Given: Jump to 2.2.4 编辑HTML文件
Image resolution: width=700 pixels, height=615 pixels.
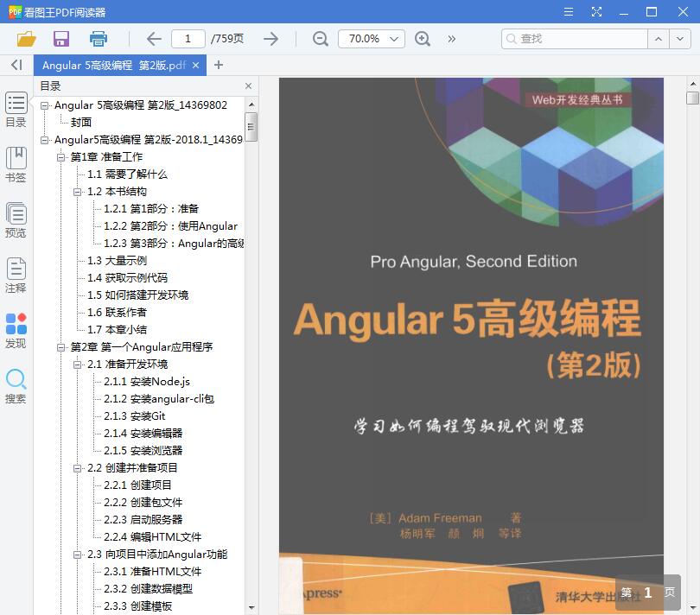Looking at the screenshot, I should tap(153, 537).
